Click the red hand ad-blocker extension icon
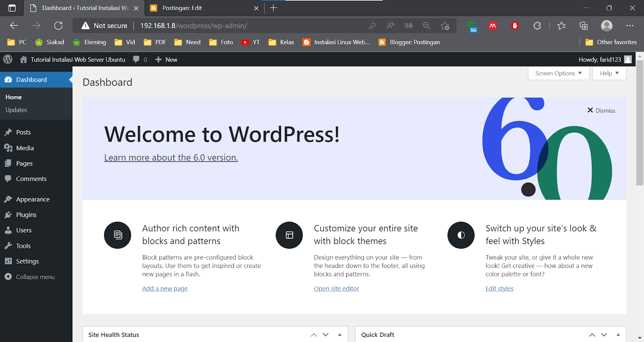This screenshot has width=644, height=342. click(515, 26)
